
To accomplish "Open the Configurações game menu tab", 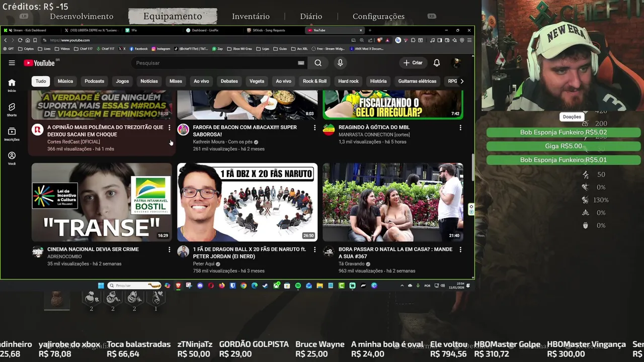I will coord(378,16).
